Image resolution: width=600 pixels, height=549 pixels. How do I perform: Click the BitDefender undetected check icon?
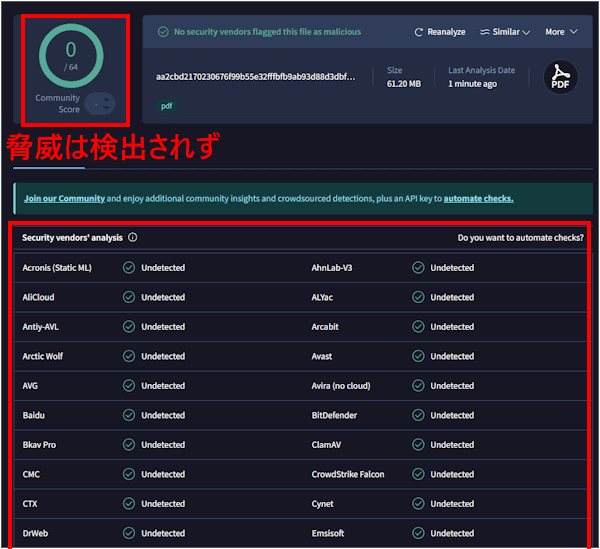(x=418, y=415)
